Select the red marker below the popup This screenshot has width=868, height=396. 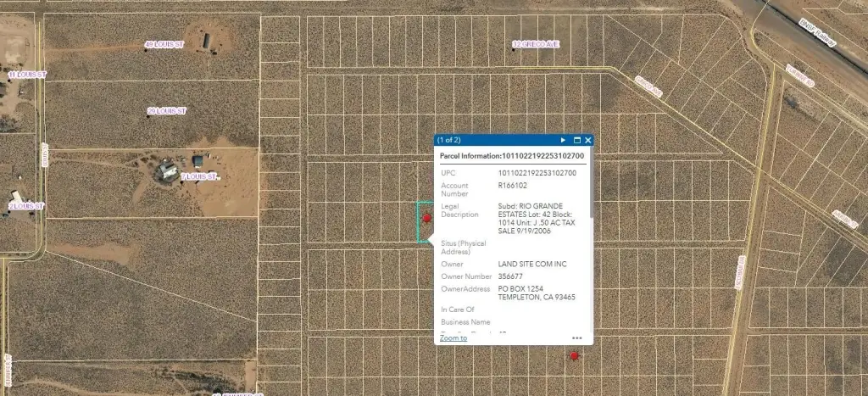click(574, 356)
